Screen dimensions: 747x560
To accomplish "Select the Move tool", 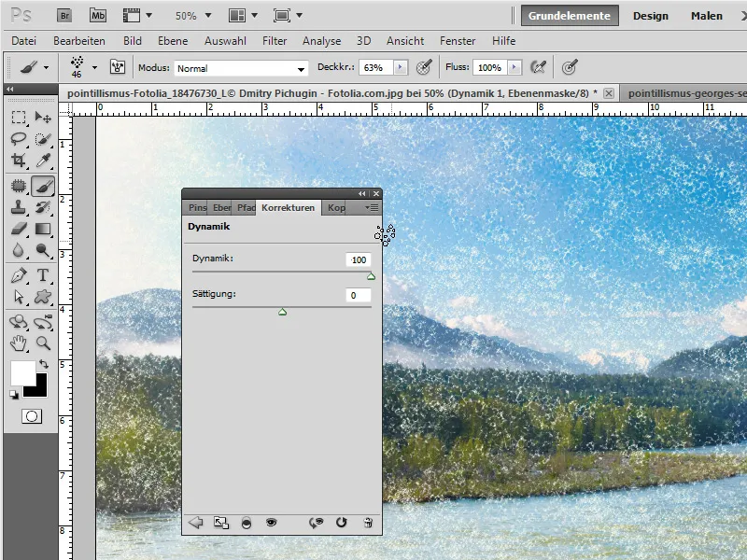I will (43, 118).
